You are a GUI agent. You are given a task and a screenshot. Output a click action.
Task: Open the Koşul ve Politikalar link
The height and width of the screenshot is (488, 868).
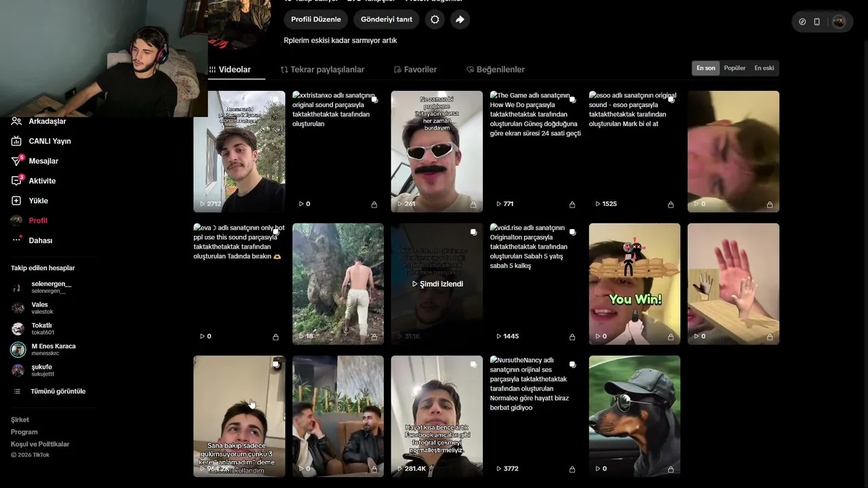pyautogui.click(x=40, y=444)
